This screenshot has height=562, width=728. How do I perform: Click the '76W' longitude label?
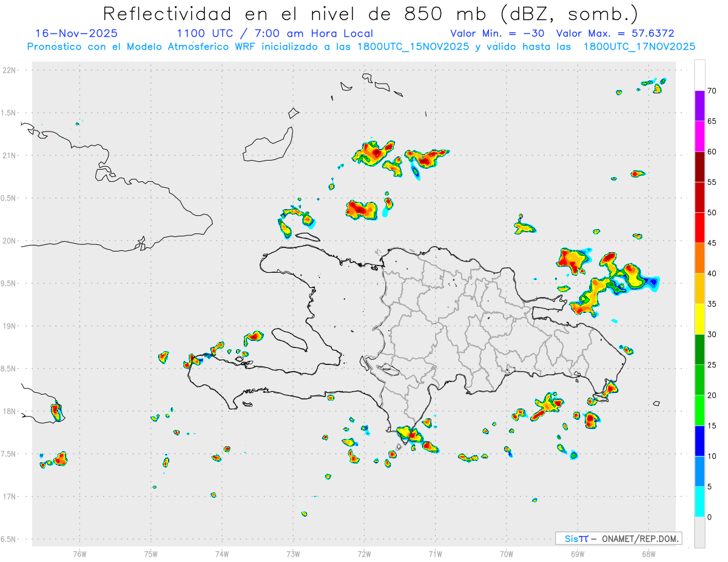(x=79, y=554)
